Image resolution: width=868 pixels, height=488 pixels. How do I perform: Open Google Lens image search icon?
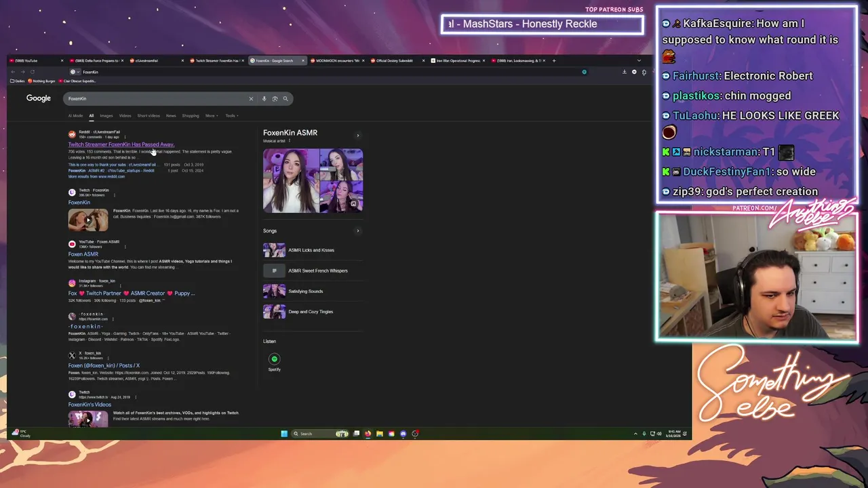click(x=275, y=99)
